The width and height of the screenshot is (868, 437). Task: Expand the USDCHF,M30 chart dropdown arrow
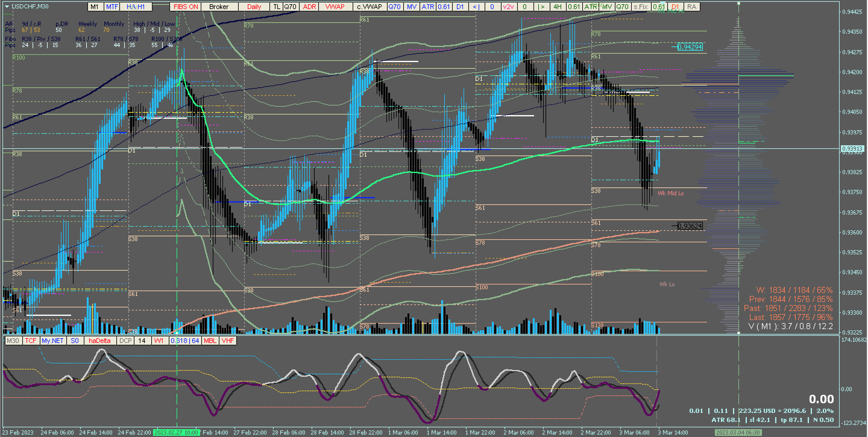[x=7, y=6]
